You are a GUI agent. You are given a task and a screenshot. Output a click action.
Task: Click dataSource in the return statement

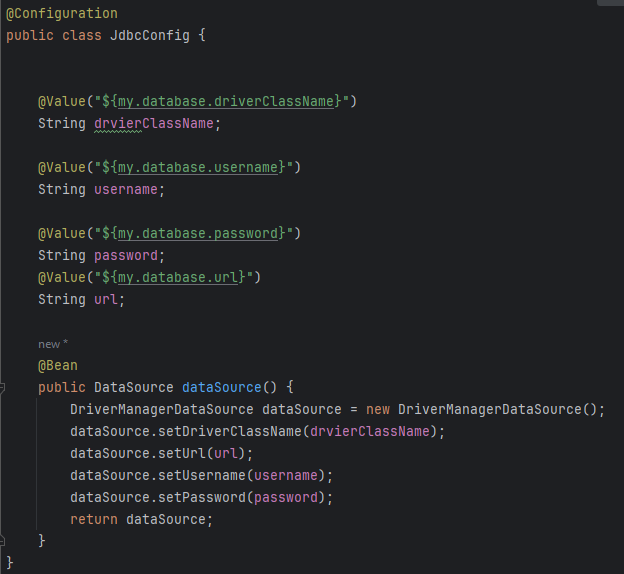click(166, 519)
